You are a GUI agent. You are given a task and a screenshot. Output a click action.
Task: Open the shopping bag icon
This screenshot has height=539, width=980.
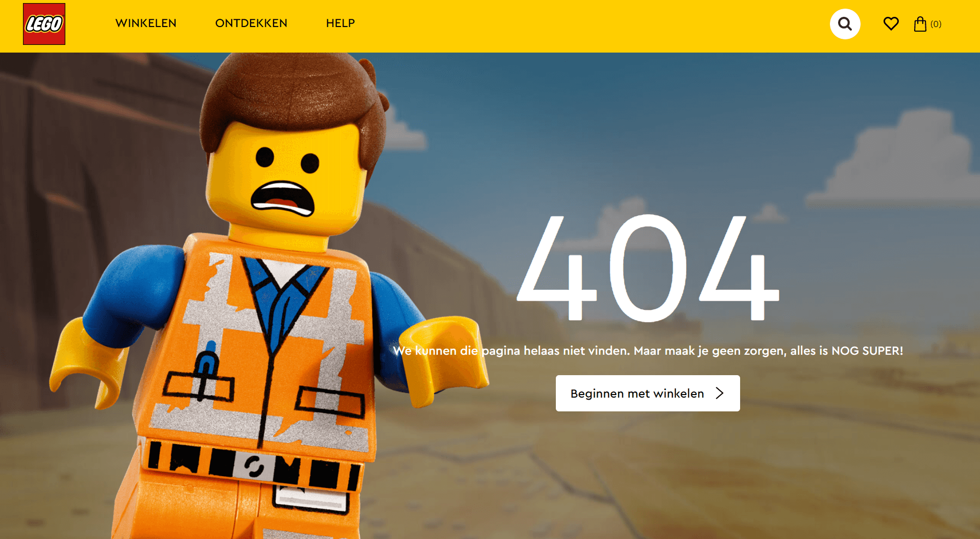click(x=920, y=24)
